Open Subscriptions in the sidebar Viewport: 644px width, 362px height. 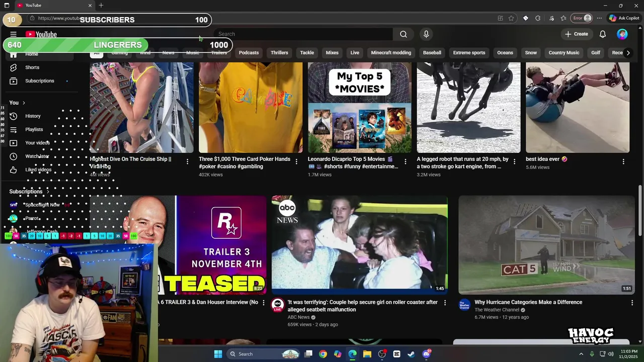tap(40, 81)
